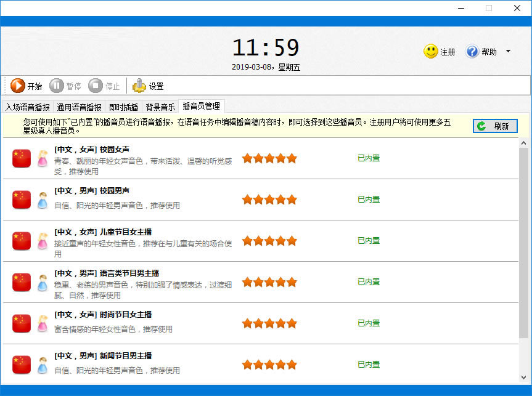
Task: Select the title [中文，女声] 校园女声
Action: (x=92, y=150)
